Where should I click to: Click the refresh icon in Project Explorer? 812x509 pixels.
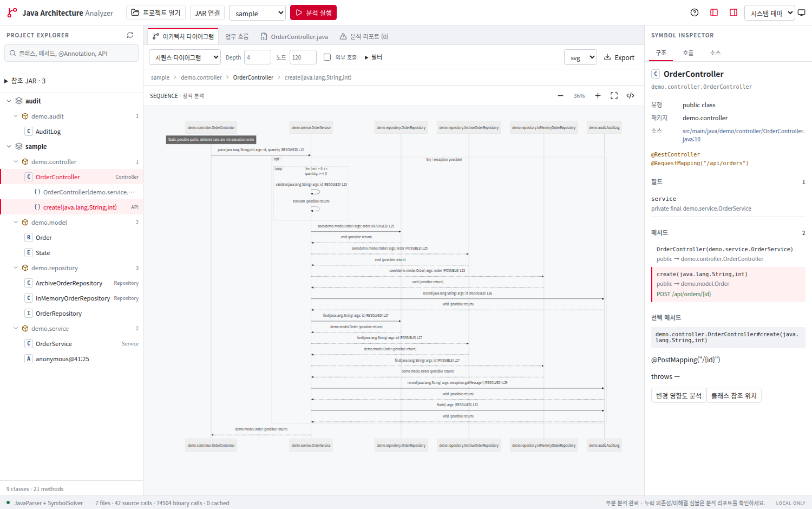point(130,35)
